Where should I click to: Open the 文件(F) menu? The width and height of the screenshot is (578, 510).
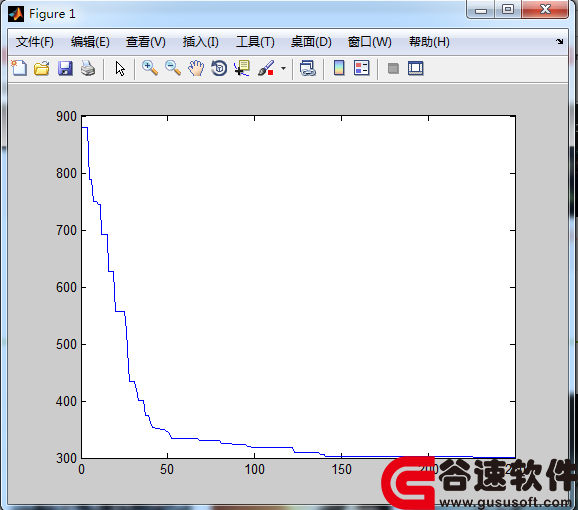(35, 42)
